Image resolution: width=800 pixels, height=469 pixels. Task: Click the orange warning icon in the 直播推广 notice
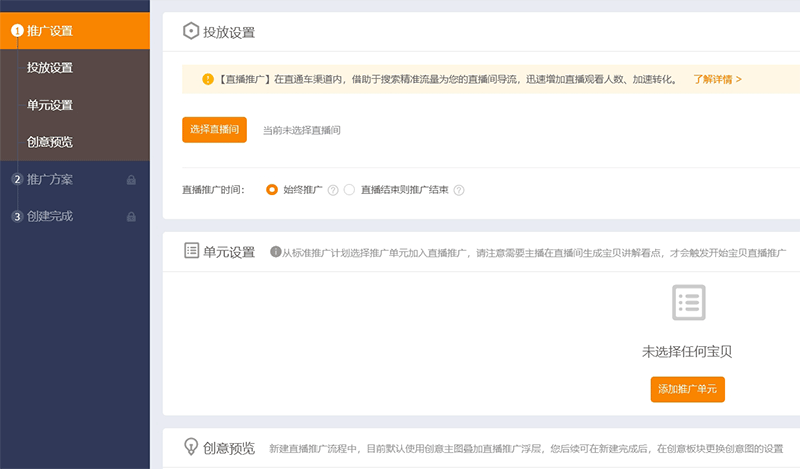[x=208, y=78]
